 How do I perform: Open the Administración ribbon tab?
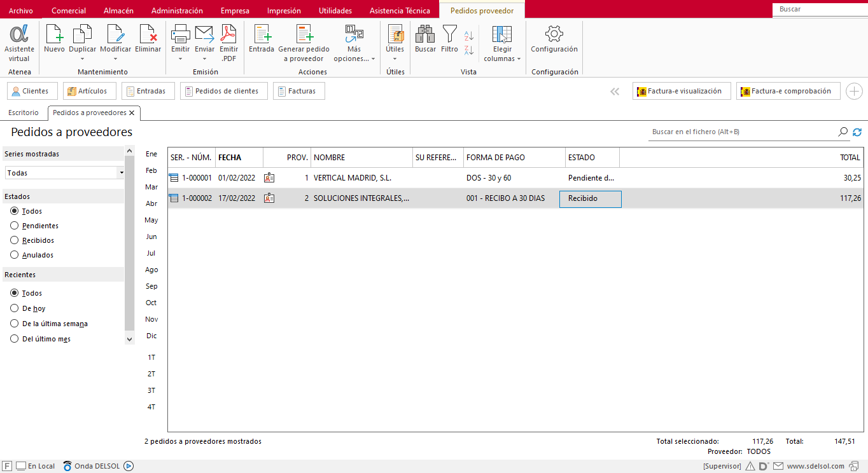[177, 11]
